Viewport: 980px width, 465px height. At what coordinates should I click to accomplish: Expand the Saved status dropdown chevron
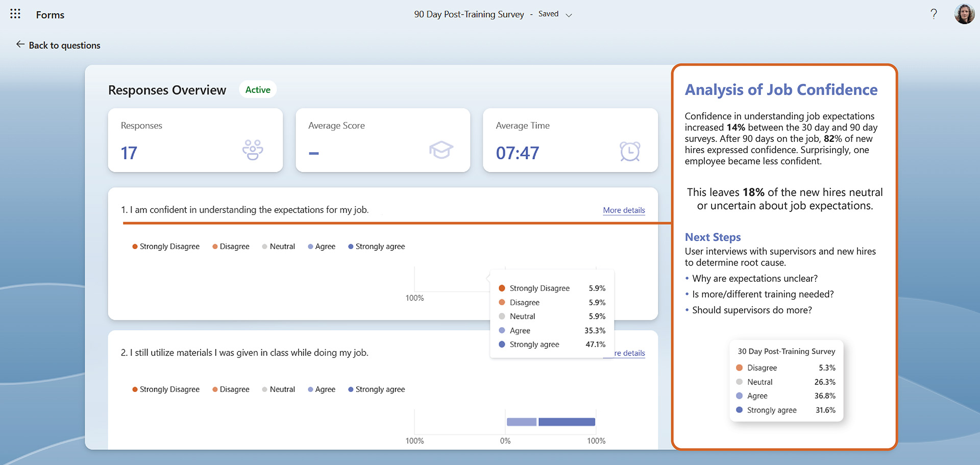coord(569,15)
